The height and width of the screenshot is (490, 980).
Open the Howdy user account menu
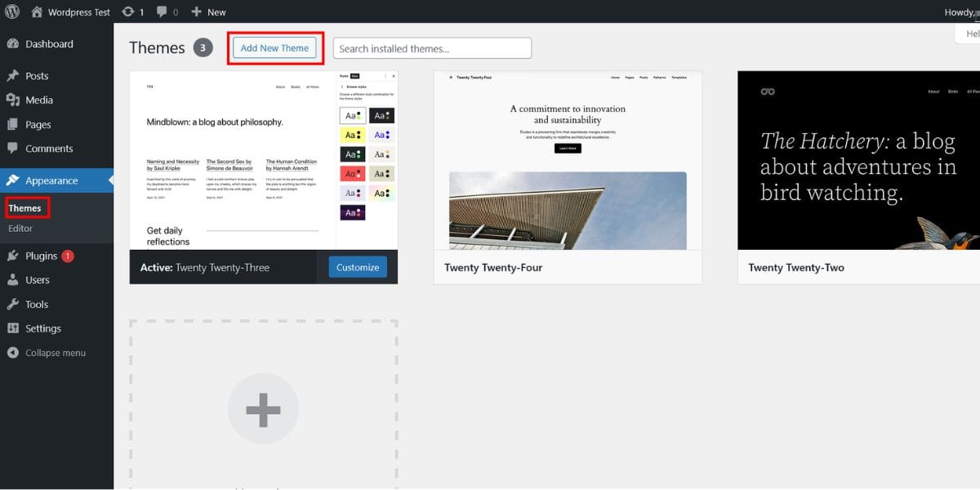pyautogui.click(x=961, y=12)
